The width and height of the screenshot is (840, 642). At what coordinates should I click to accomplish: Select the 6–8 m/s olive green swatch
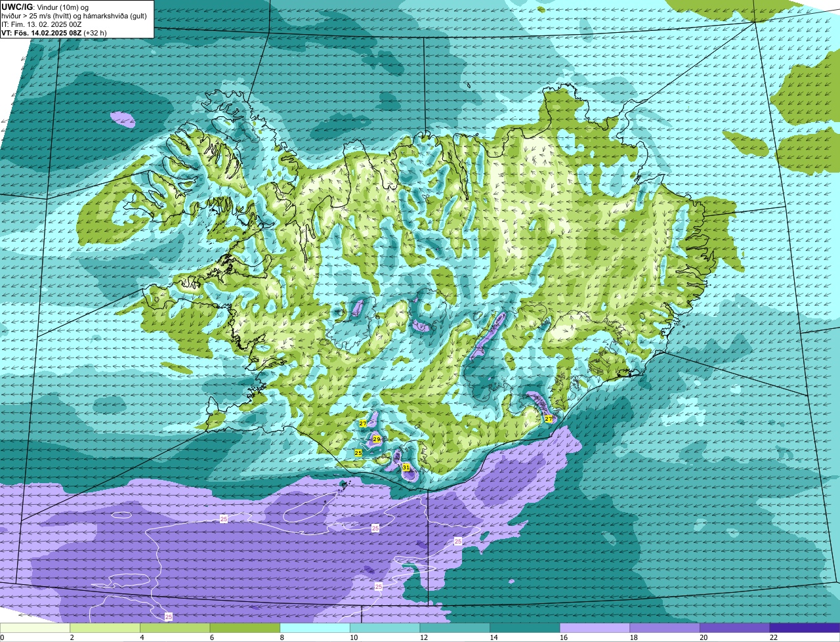pyautogui.click(x=245, y=628)
